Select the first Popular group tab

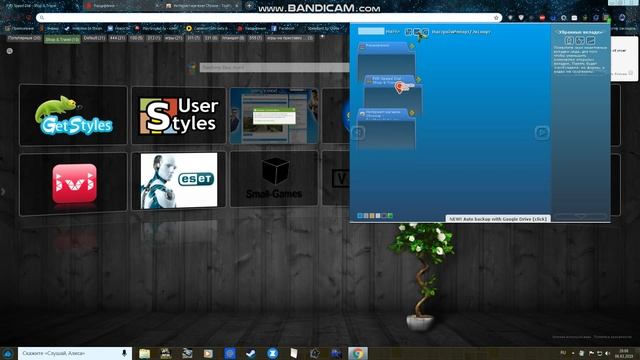click(24, 38)
